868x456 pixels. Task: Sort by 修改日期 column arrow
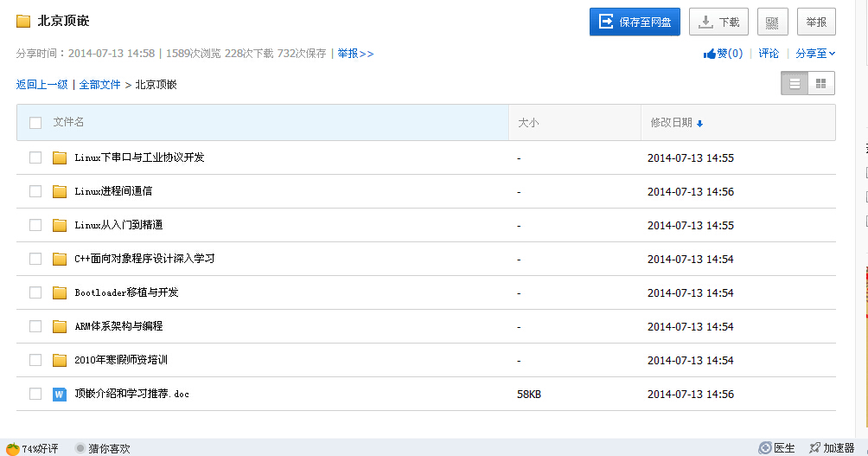tap(699, 124)
